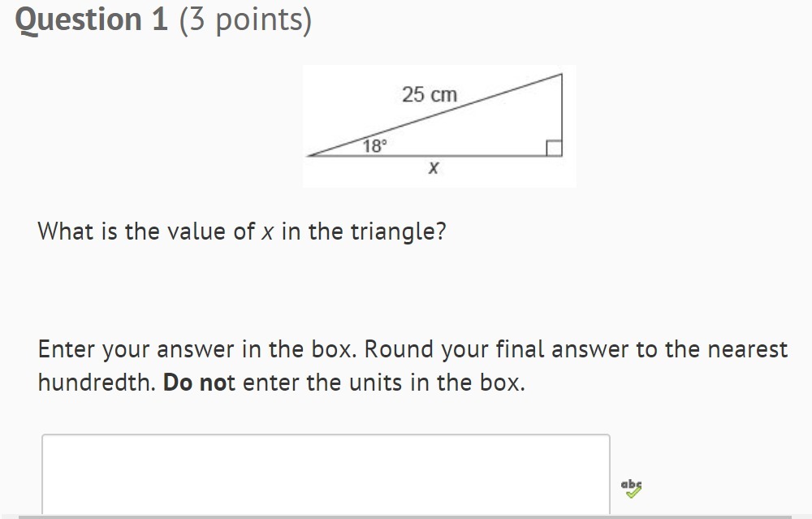Click the word "hundredth" in instructions
This screenshot has width=812, height=519.
[x=96, y=383]
